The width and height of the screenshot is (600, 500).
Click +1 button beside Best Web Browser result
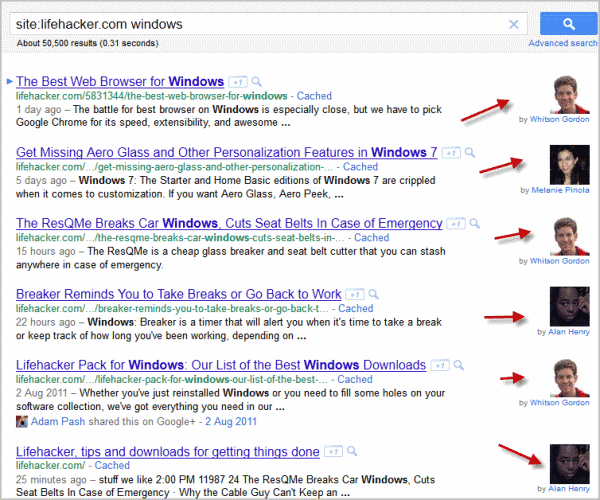[238, 82]
